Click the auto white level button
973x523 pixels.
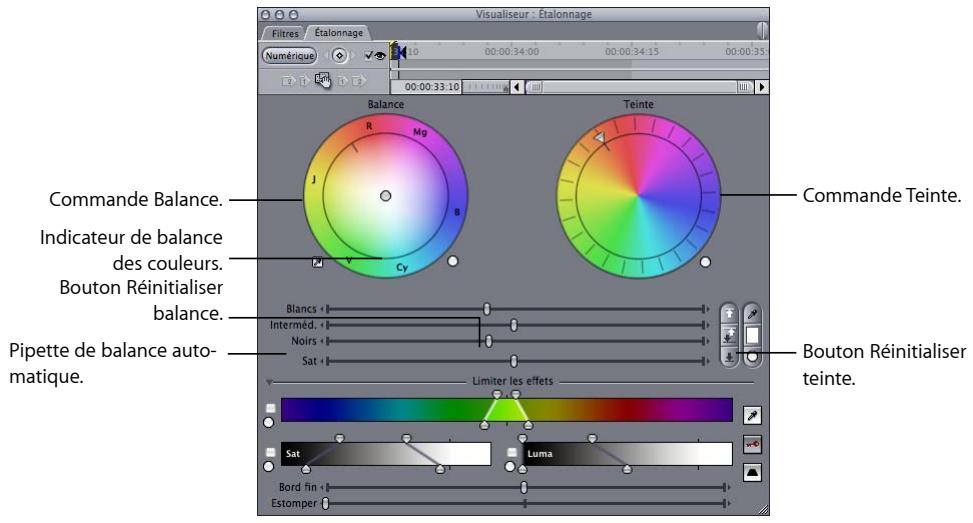[x=729, y=314]
